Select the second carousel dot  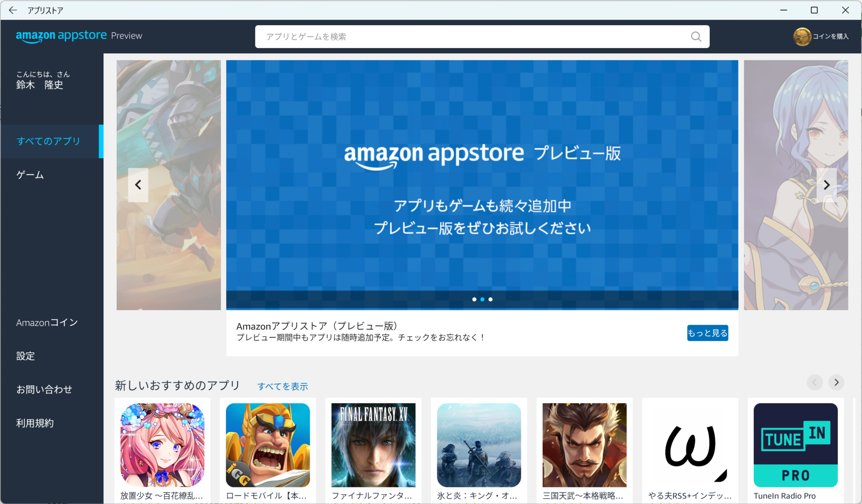(482, 299)
